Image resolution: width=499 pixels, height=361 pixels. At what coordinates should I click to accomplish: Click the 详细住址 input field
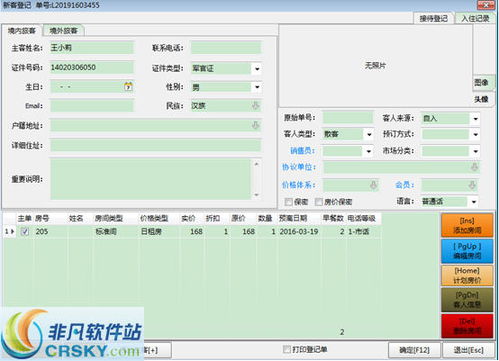156,145
